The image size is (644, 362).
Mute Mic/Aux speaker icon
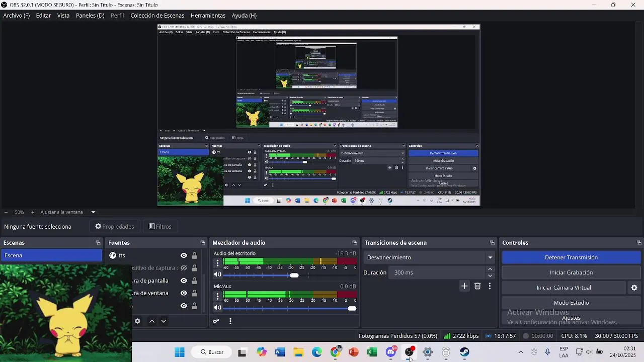[x=217, y=308]
